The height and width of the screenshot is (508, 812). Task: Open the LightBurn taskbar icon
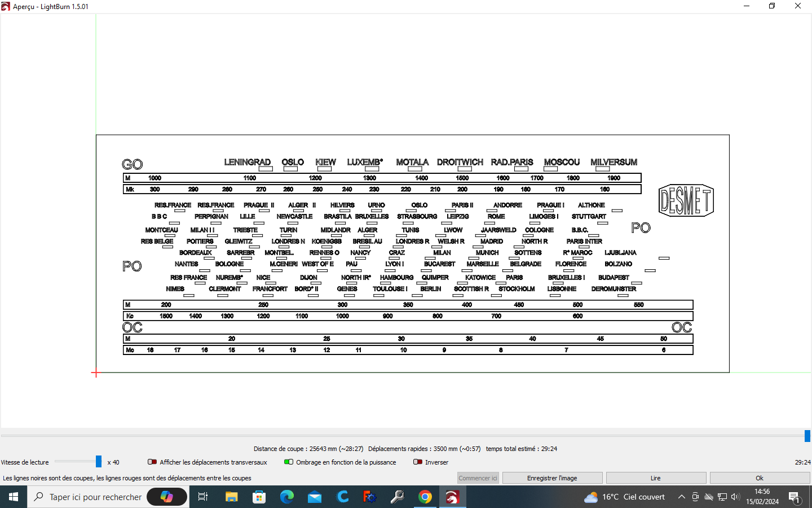click(x=452, y=497)
